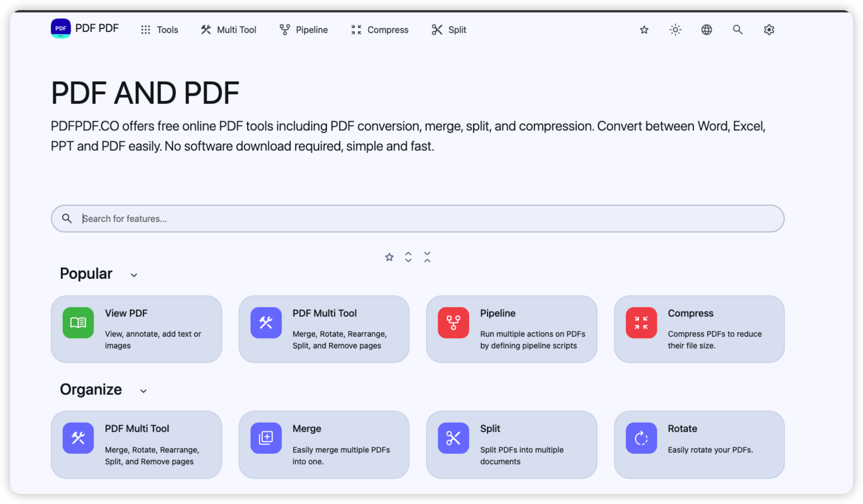Collapse the Popular section chevron
The height and width of the screenshot is (504, 863).
(134, 275)
